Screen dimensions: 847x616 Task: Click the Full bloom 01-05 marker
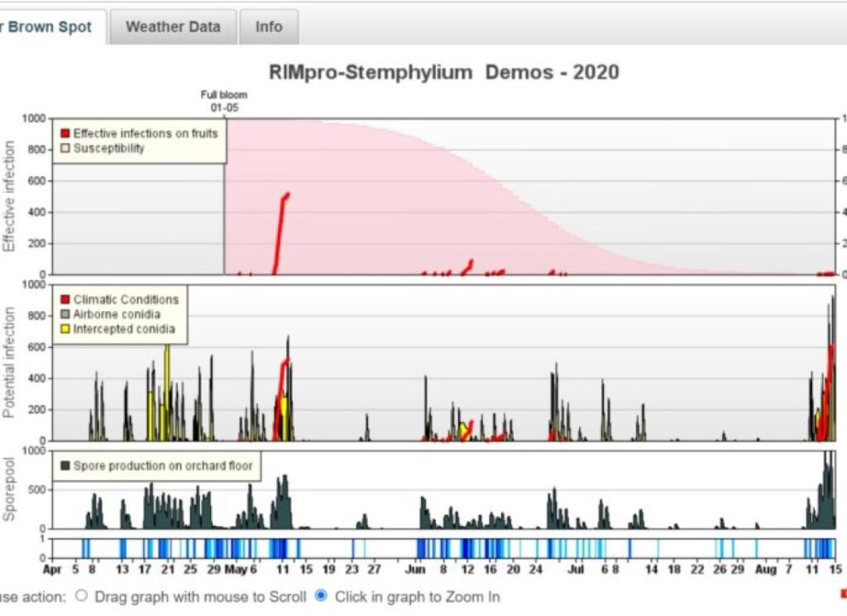click(224, 101)
